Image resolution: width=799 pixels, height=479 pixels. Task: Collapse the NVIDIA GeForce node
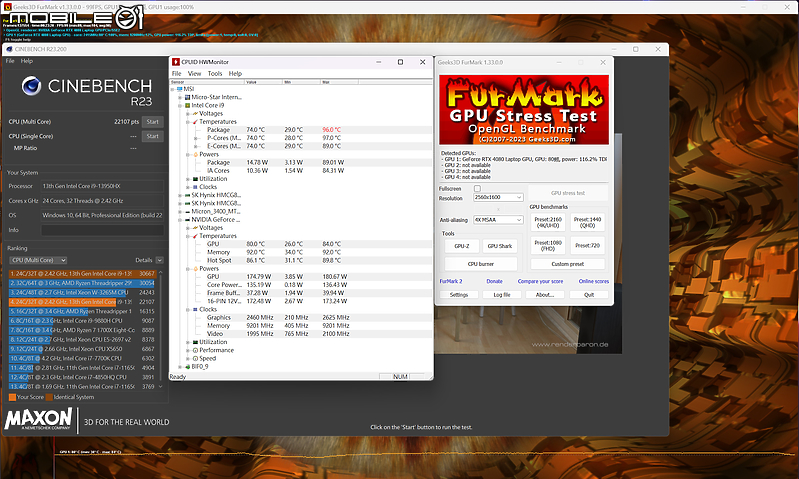tap(180, 220)
